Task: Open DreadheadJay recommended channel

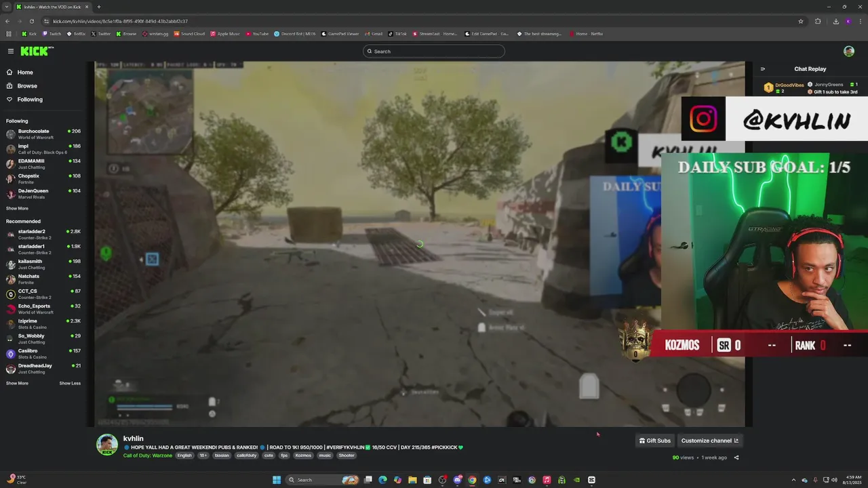Action: 43,369
